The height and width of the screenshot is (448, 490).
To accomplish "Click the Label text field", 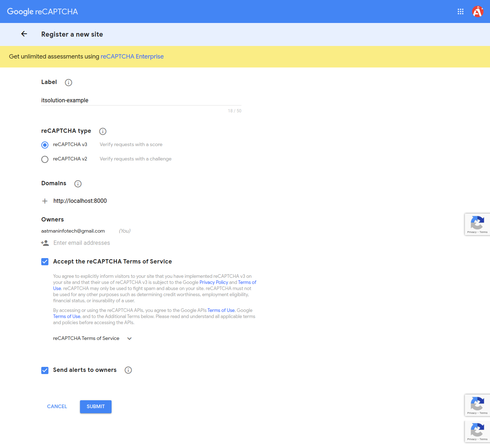I will [141, 101].
